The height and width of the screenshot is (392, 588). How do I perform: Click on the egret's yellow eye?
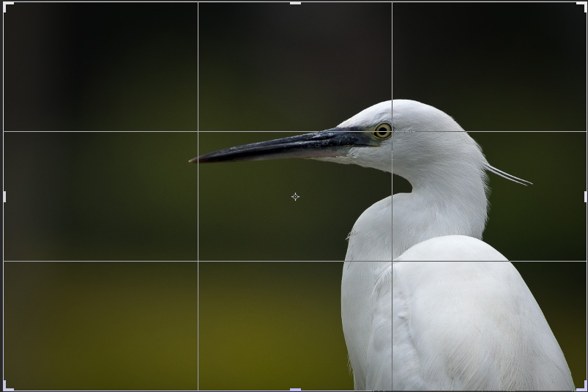[x=382, y=131]
